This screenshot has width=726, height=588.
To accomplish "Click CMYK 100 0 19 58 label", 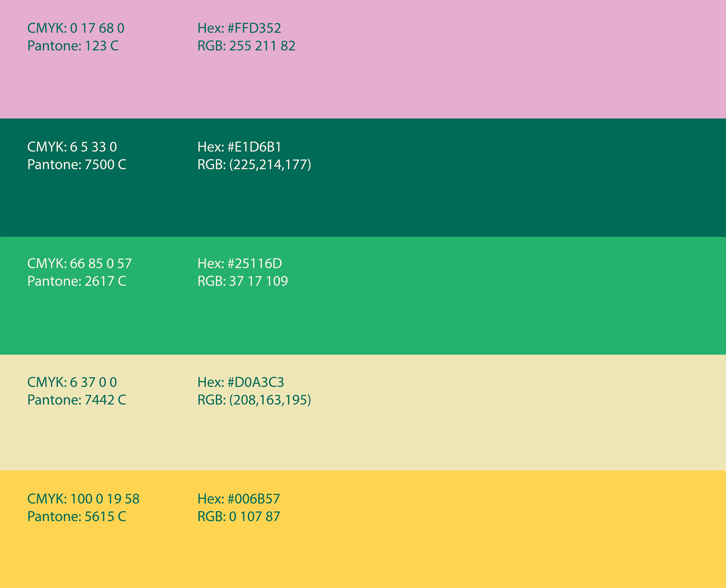I will coord(83,499).
